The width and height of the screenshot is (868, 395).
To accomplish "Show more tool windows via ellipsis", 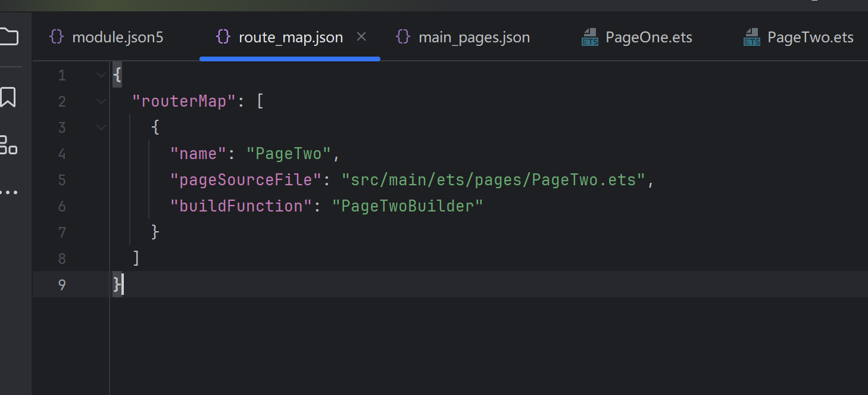I will coord(8,192).
